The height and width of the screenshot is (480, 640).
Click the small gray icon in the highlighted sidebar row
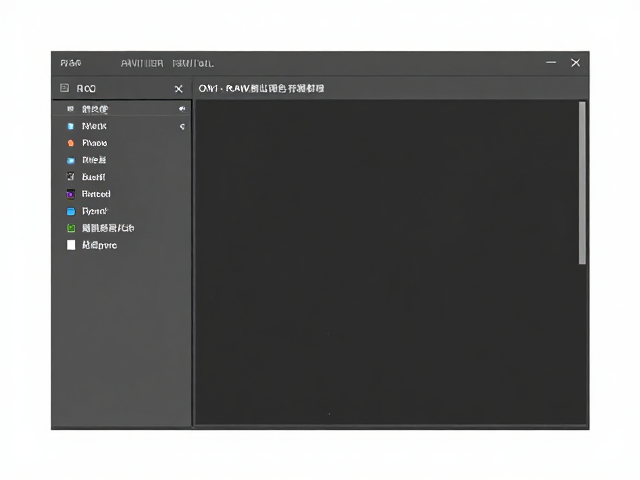click(70, 109)
